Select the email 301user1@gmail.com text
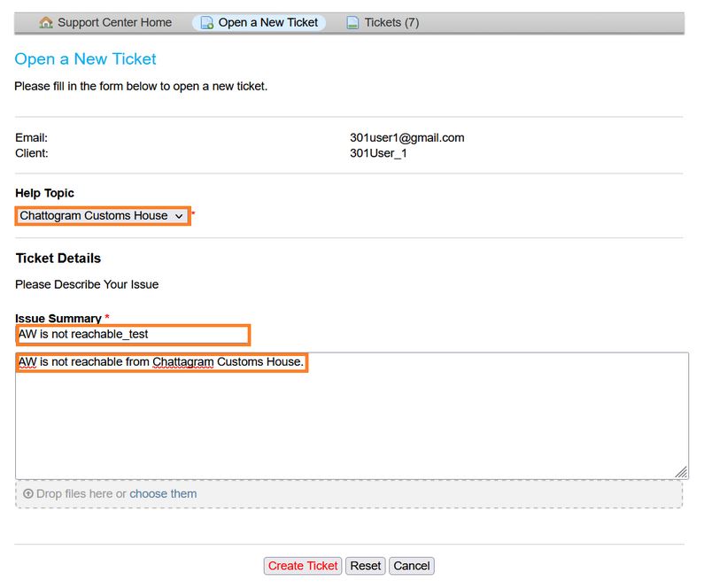 click(x=407, y=138)
